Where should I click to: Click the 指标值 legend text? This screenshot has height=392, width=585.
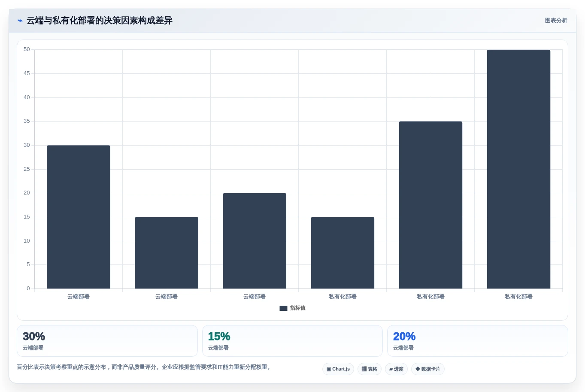[x=297, y=308]
